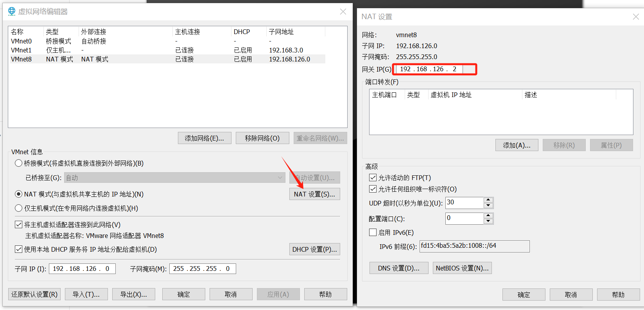Click the UDP 超时 value field
This screenshot has width=644, height=310.
(x=465, y=203)
